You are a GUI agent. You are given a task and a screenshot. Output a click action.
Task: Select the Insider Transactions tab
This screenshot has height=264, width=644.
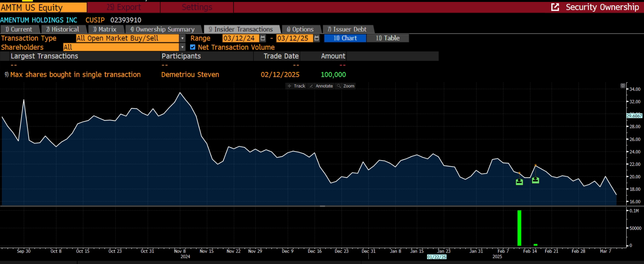pyautogui.click(x=241, y=29)
